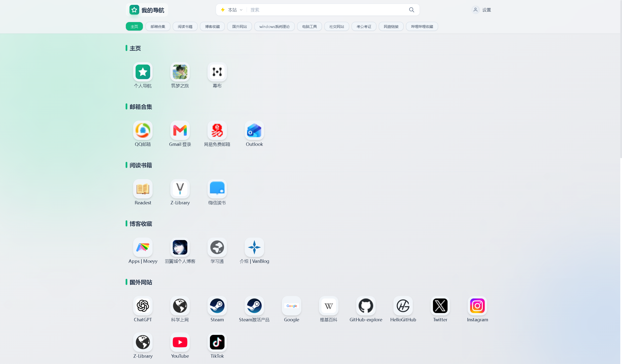Image resolution: width=622 pixels, height=364 pixels.
Task: Click the page vertical scrollbar
Action: [x=621, y=79]
